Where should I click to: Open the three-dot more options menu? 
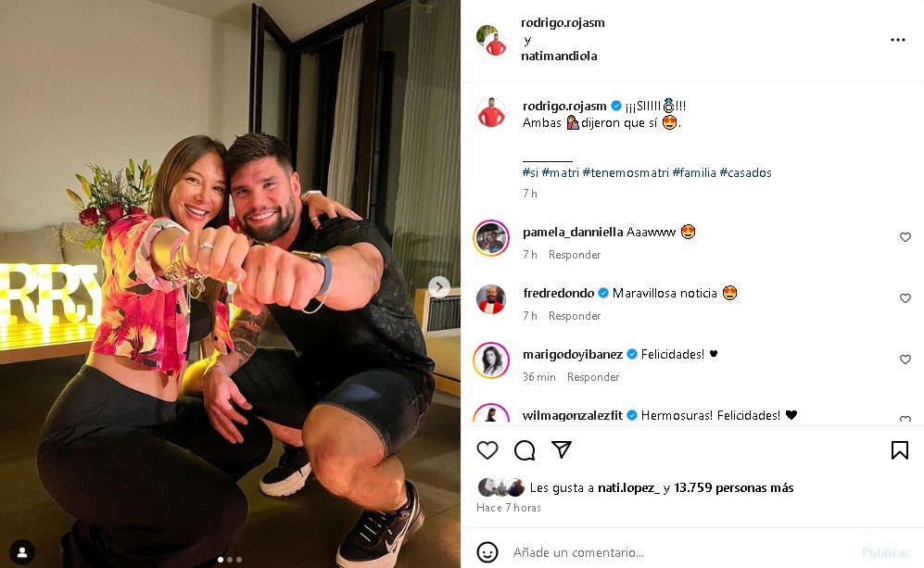pos(897,40)
